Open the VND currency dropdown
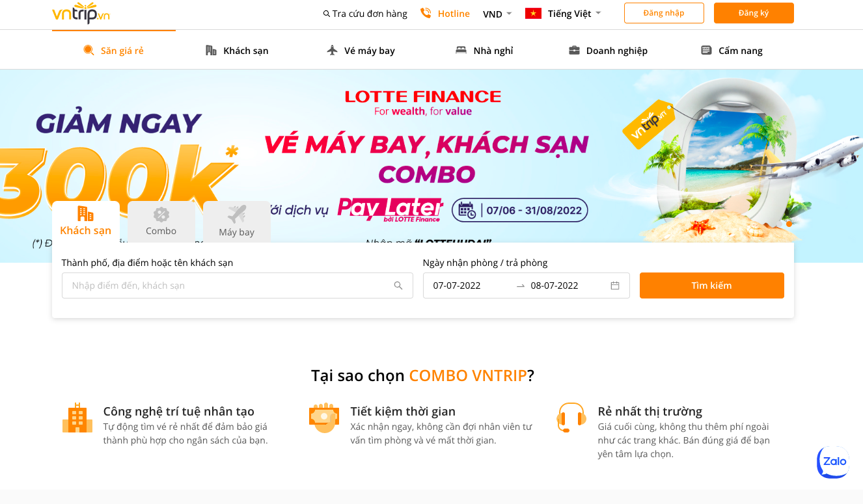 pos(497,13)
